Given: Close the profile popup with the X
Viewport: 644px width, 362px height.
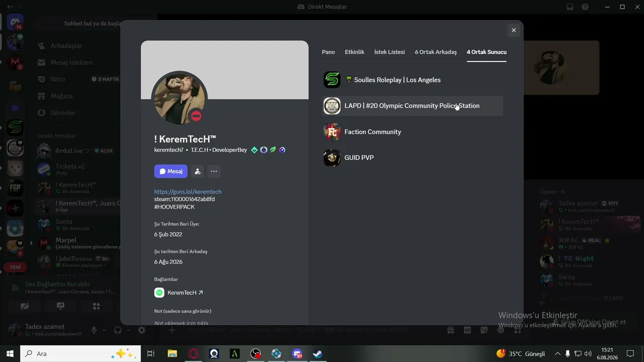Looking at the screenshot, I should [514, 30].
